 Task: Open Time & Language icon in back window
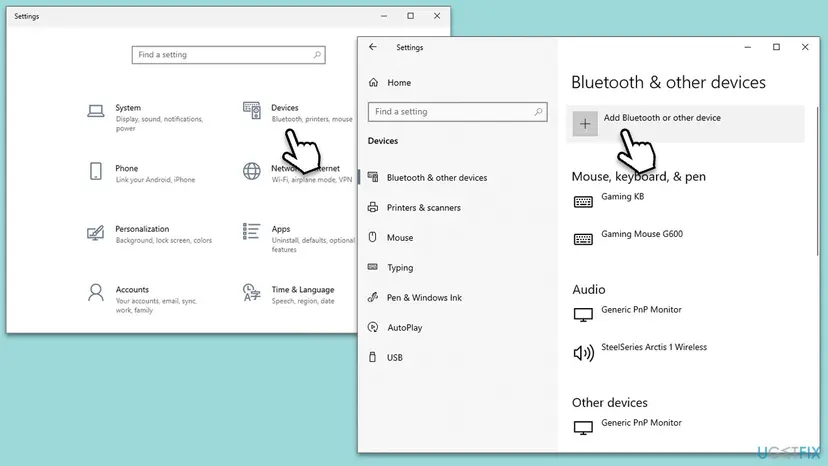point(251,292)
